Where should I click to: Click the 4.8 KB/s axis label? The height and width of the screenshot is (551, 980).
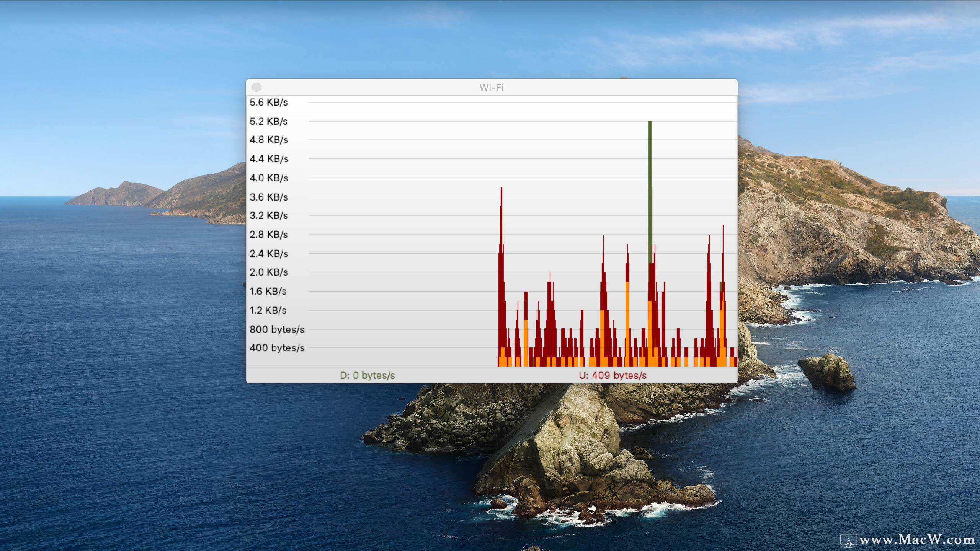click(269, 140)
